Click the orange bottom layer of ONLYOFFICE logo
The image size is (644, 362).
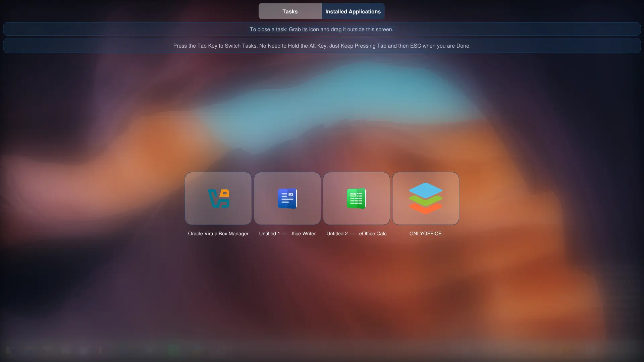pos(425,210)
